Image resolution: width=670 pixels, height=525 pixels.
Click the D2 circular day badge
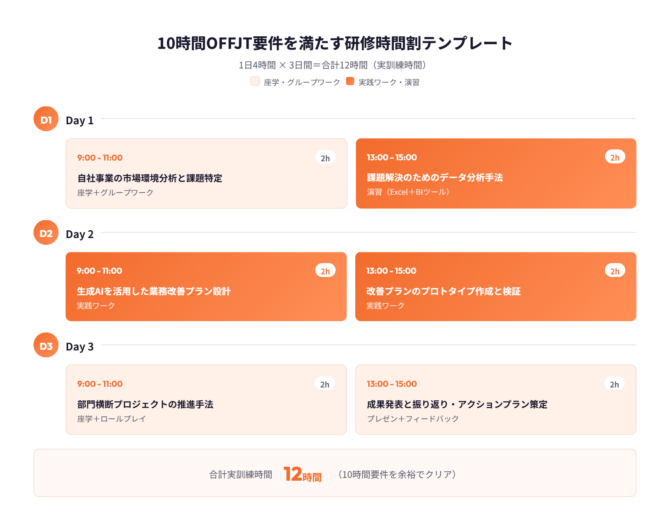tap(46, 234)
